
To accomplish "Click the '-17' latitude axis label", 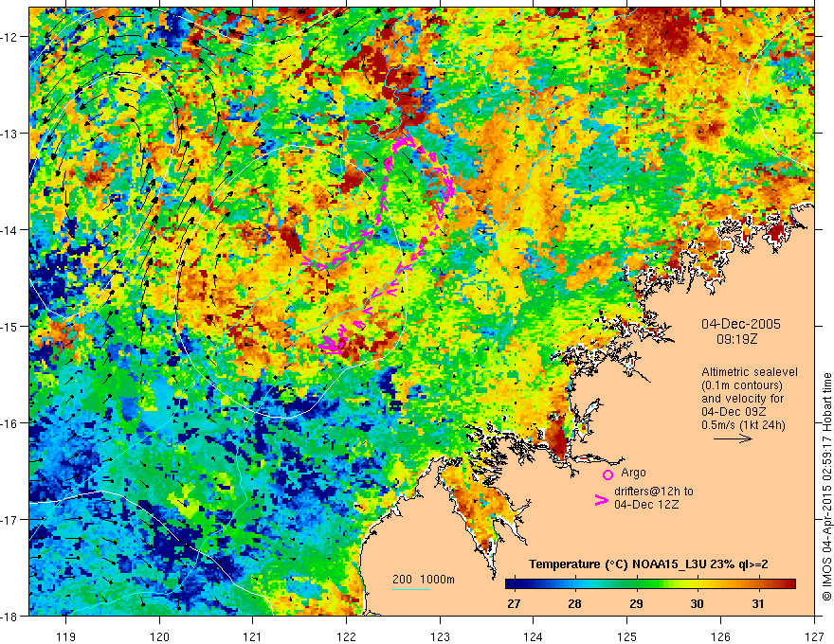I will (x=9, y=519).
